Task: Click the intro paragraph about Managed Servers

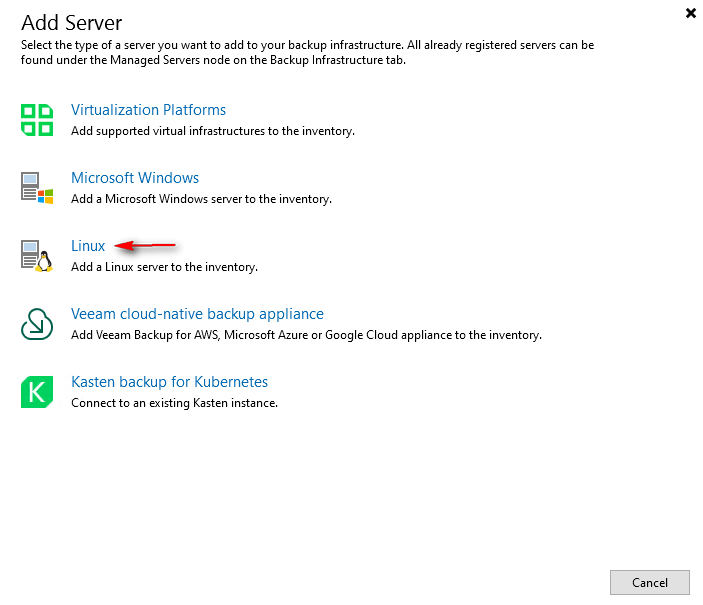Action: pyautogui.click(x=308, y=53)
